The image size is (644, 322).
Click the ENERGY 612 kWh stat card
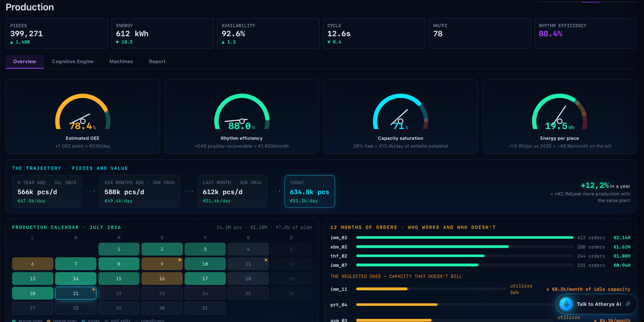[x=163, y=33]
